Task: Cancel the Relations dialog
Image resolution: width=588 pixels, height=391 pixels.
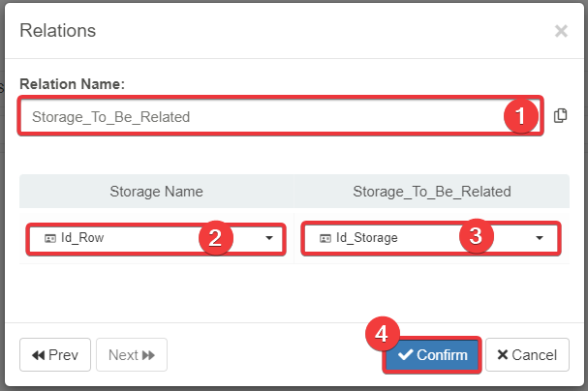Action: click(527, 355)
